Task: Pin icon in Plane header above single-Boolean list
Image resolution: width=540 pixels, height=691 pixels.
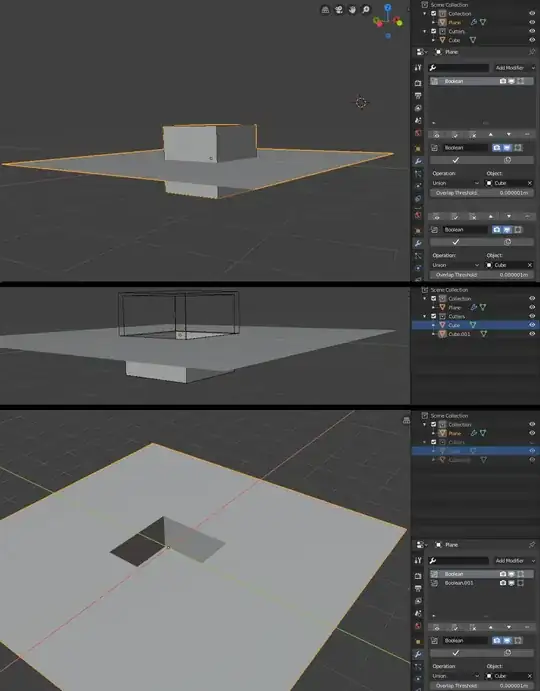Action: coord(532,52)
